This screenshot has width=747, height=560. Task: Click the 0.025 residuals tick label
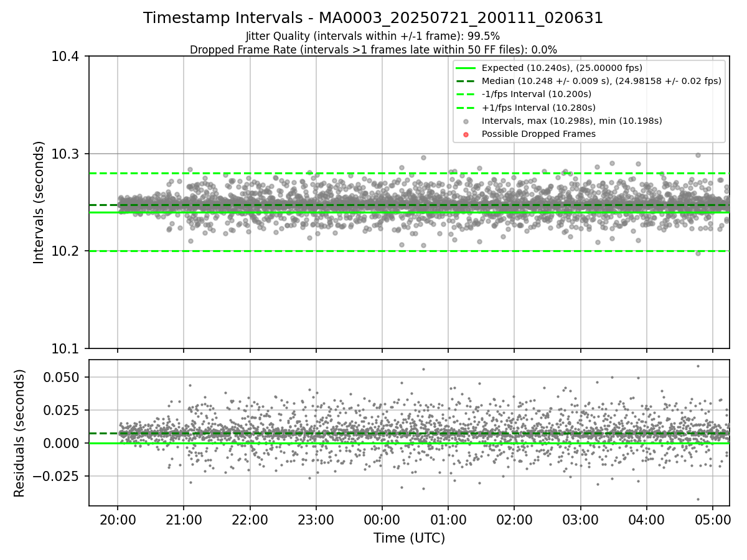[x=61, y=410]
